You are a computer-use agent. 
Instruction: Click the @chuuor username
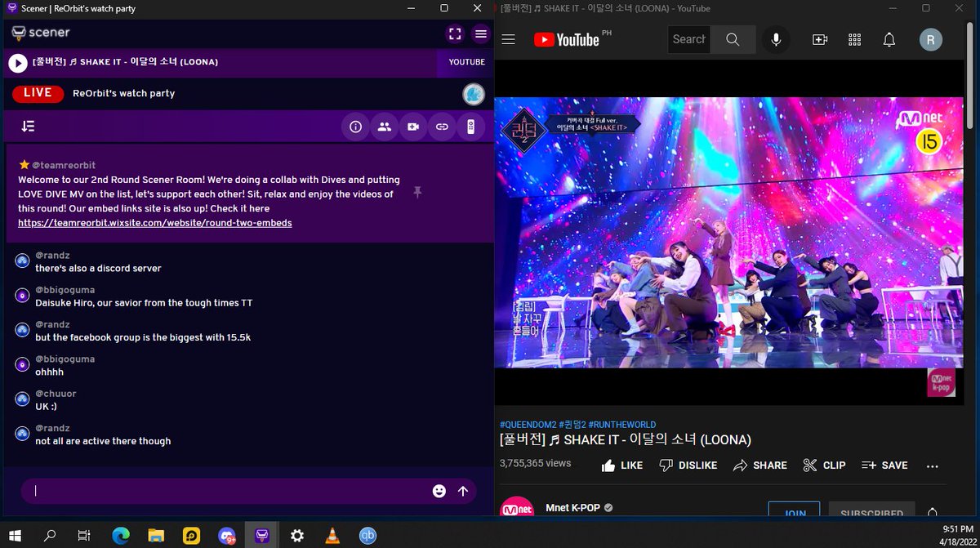(56, 394)
